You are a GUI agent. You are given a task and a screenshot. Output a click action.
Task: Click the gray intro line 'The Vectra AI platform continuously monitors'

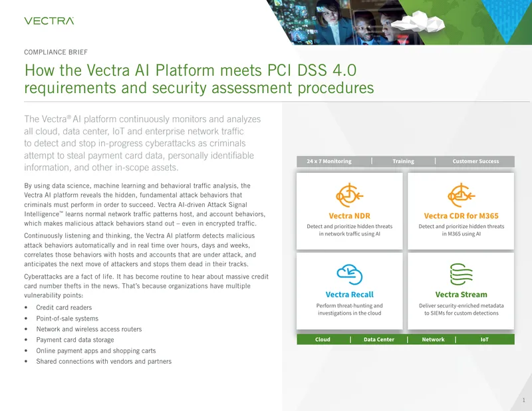point(142,119)
